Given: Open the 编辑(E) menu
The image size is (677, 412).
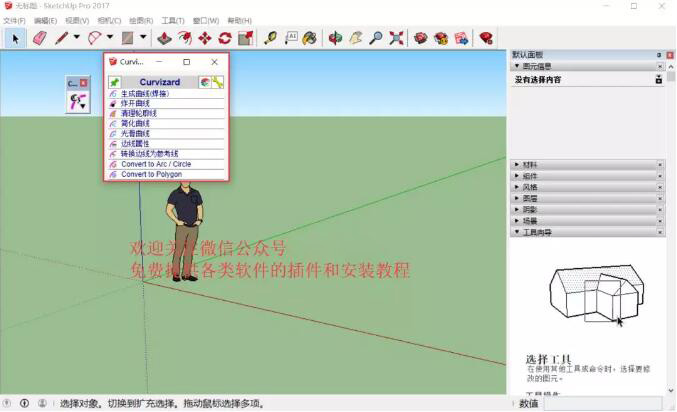Looking at the screenshot, I should point(45,20).
